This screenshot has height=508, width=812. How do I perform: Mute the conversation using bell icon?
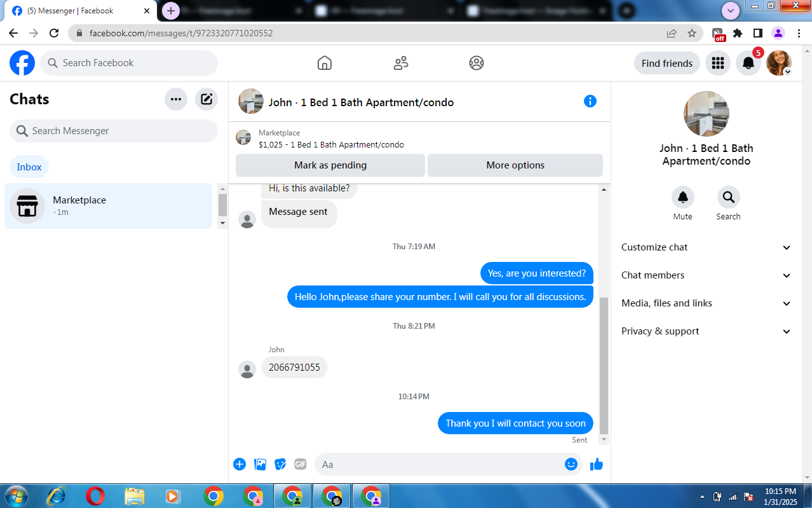click(x=683, y=197)
